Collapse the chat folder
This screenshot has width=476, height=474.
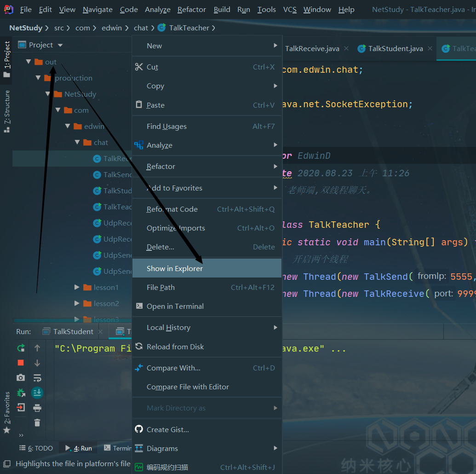[77, 142]
